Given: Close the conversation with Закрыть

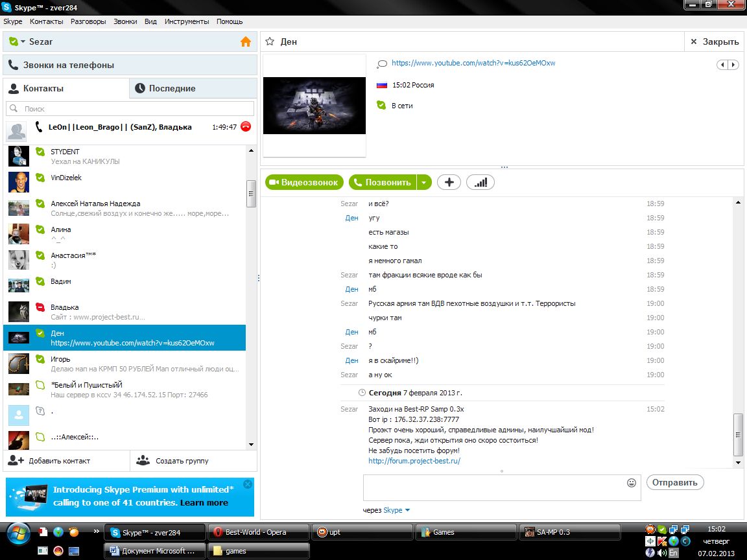Looking at the screenshot, I should (715, 42).
